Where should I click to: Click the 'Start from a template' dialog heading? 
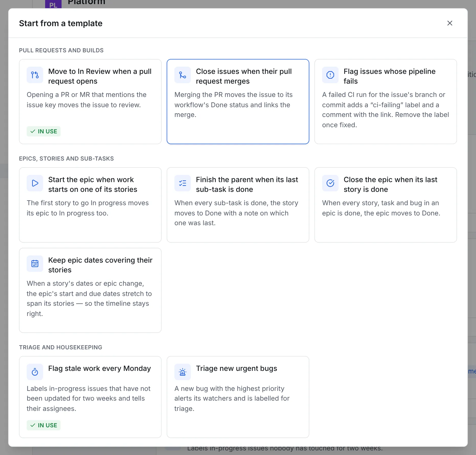61,23
